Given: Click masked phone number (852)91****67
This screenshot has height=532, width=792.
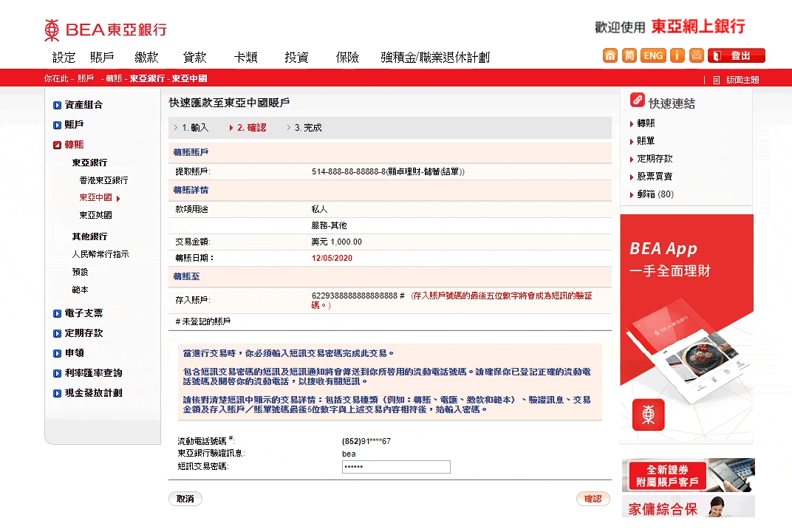Looking at the screenshot, I should point(366,441).
